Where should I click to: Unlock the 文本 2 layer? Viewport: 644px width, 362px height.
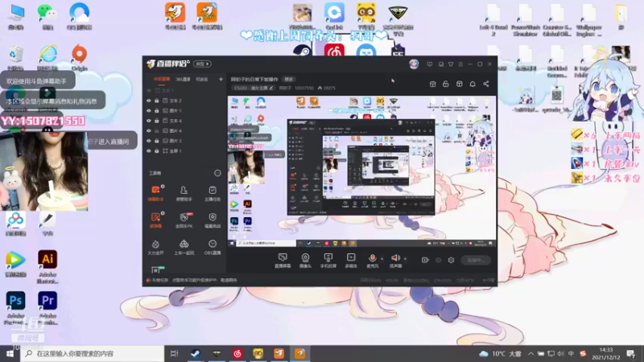pos(156,101)
